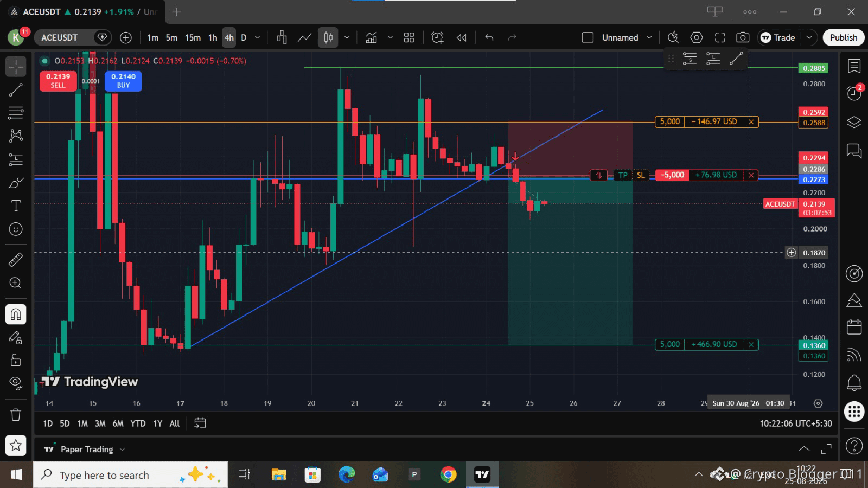Select the text annotation tool
The width and height of the screenshot is (868, 488).
pyautogui.click(x=16, y=206)
